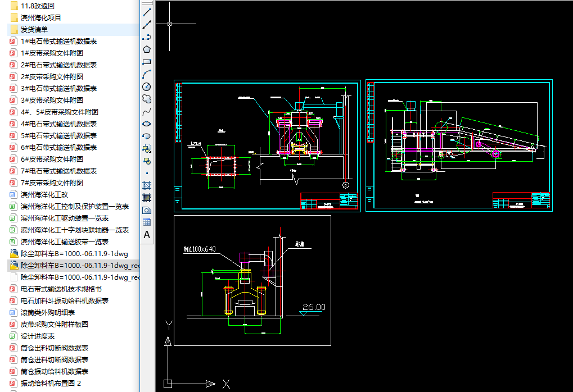Viewport: 573px width, 392px height.
Task: Select the Construction Line tool
Action: [x=147, y=25]
